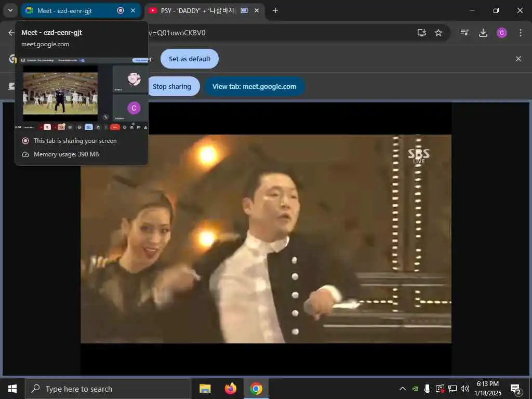
Task: Click the microphone tray icon
Action: coord(428,389)
